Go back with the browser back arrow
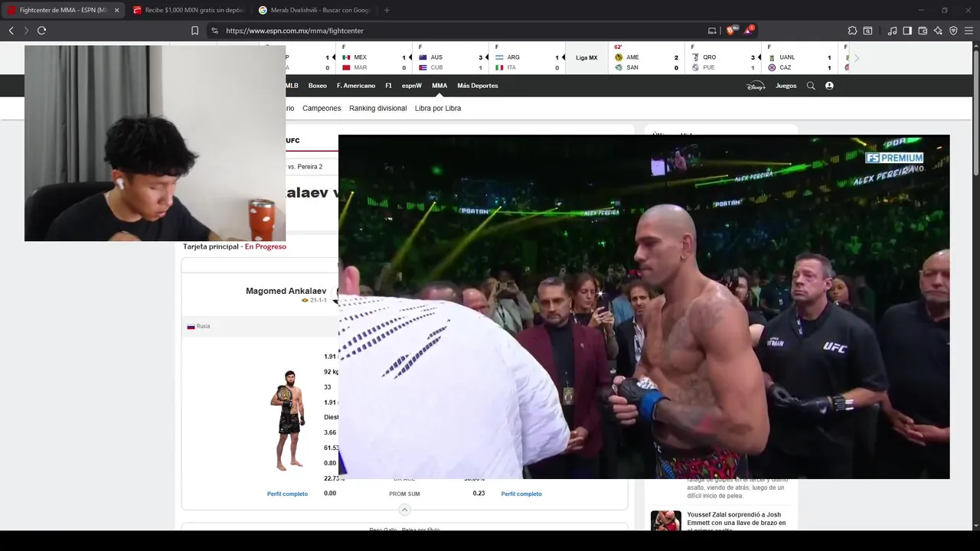This screenshot has height=551, width=980. point(11,31)
